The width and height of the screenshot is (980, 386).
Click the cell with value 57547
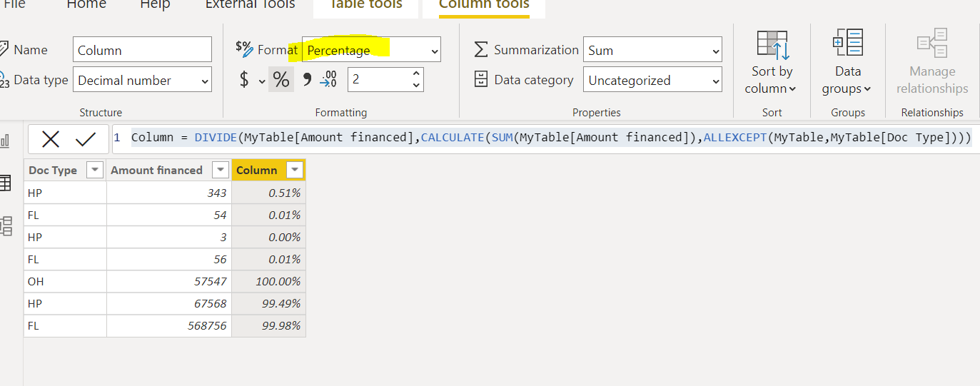[x=169, y=282]
